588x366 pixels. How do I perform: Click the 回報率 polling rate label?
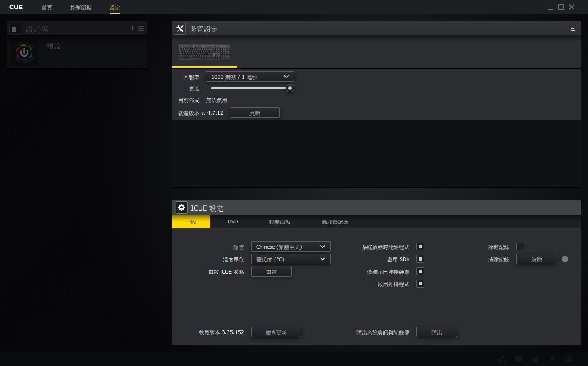[191, 77]
